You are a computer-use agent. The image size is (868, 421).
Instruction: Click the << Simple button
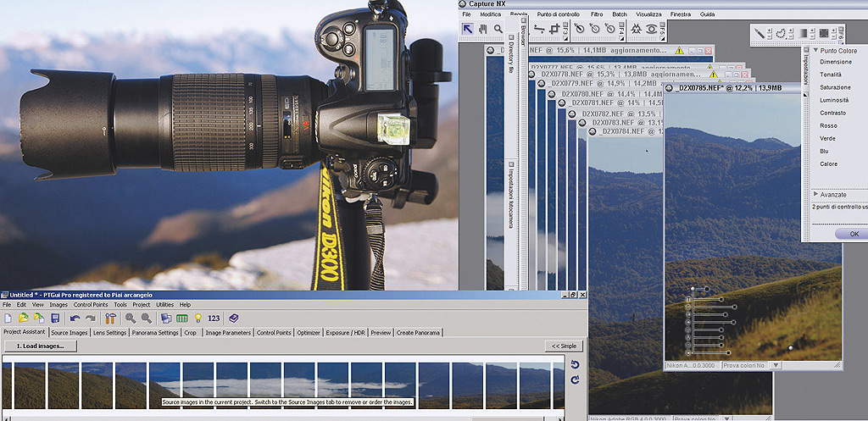[564, 346]
